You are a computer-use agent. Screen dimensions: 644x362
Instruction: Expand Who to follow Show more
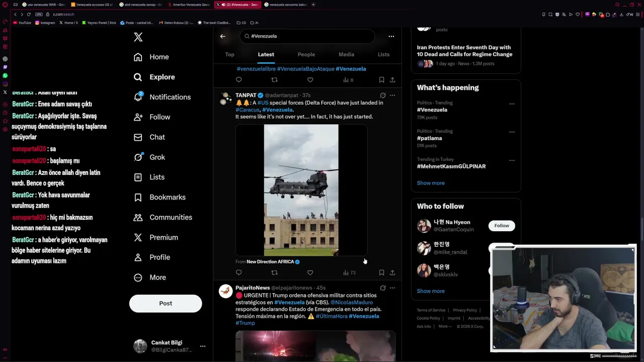[x=431, y=291]
